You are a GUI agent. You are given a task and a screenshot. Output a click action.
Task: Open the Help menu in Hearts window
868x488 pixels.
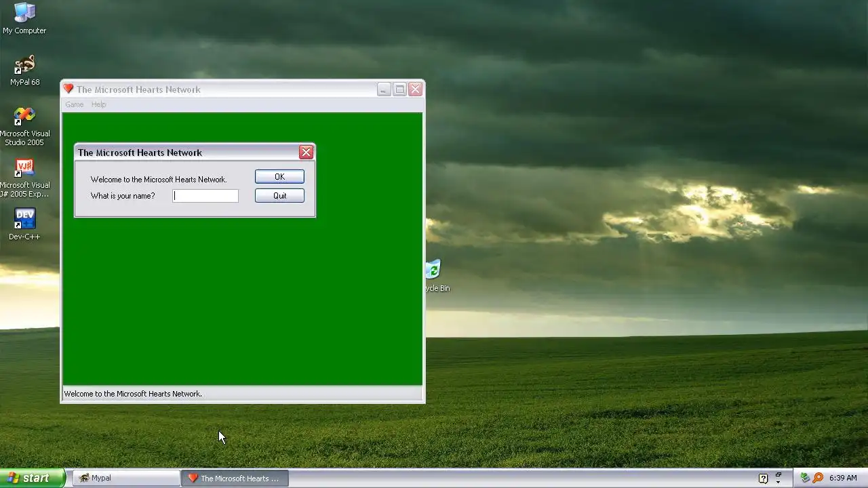tap(99, 104)
